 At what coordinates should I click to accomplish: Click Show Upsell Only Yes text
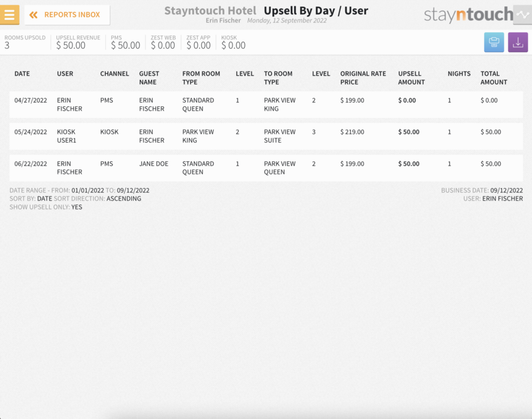pos(46,207)
